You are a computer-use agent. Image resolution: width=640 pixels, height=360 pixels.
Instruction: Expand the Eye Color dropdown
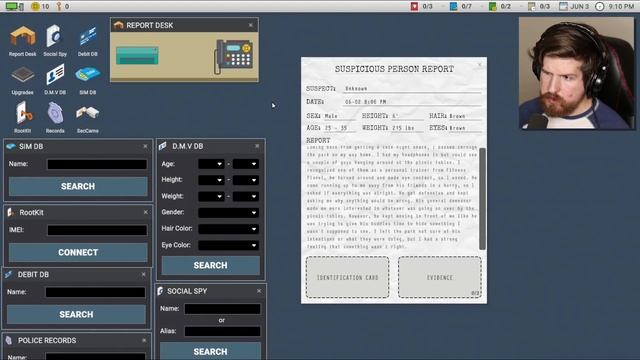pos(228,245)
